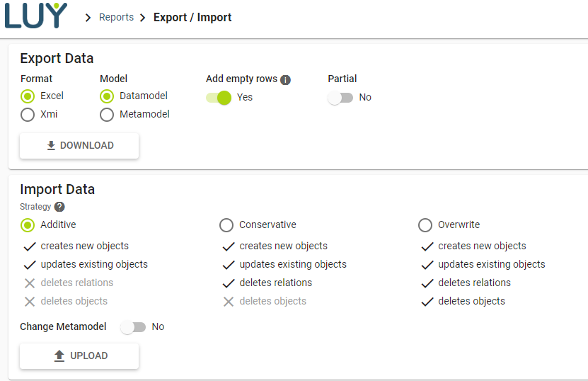Click the Conservative deletes objects cross icon
This screenshot has width=588, height=381.
[228, 301]
